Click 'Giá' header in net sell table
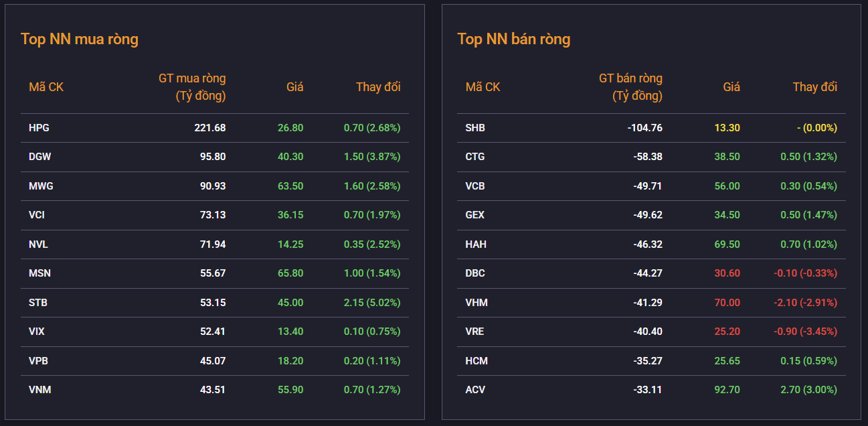 731,87
